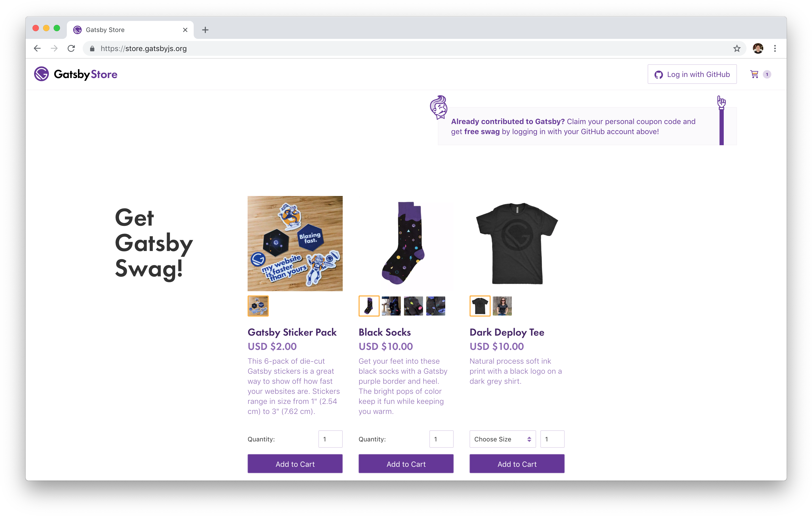This screenshot has width=812, height=516.
Task: Go back to previous page
Action: pos(38,49)
